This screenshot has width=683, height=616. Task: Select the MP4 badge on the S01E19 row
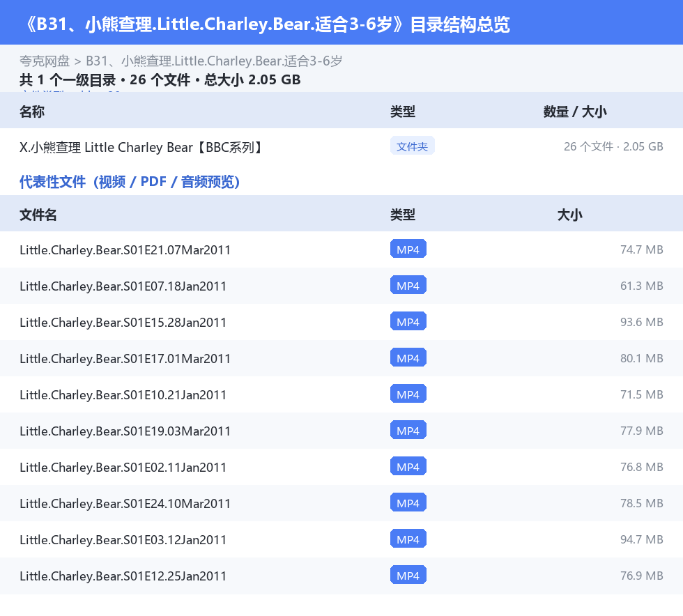(408, 430)
